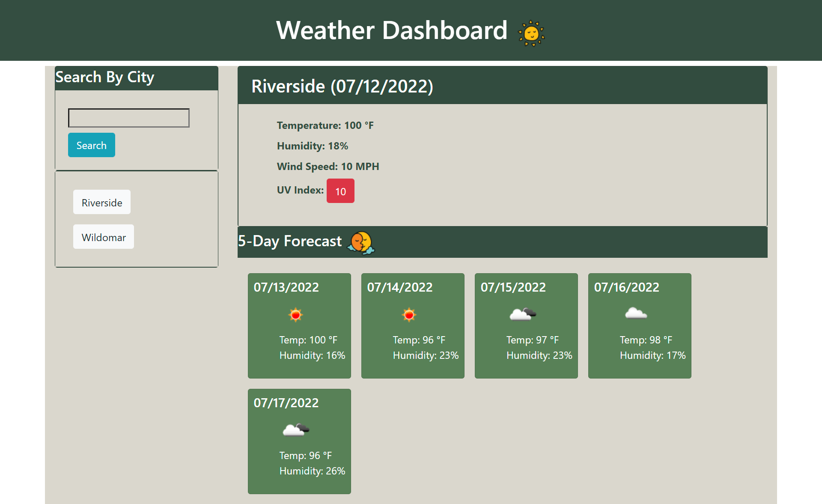
Task: Click inside the city search input box
Action: point(128,118)
